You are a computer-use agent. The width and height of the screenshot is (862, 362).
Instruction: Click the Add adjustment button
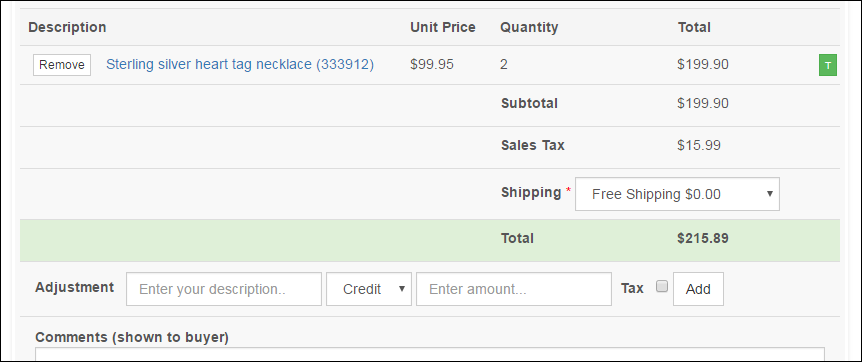(x=698, y=289)
